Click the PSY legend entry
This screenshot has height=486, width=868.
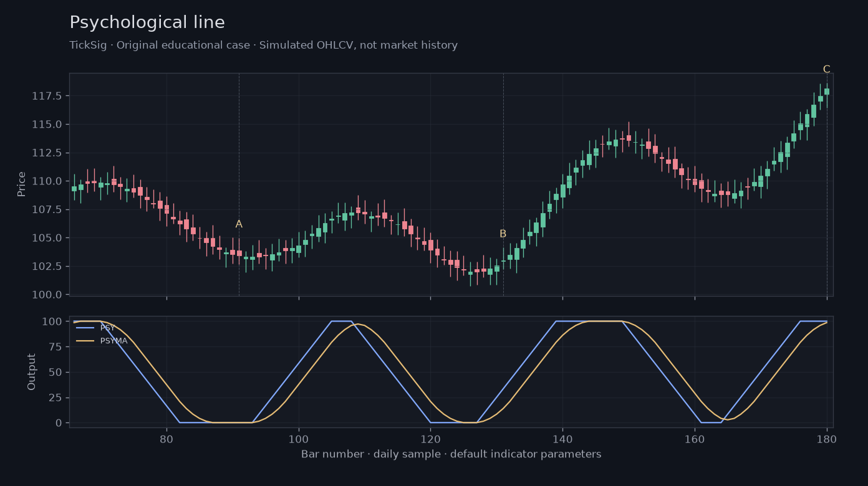[x=95, y=328]
